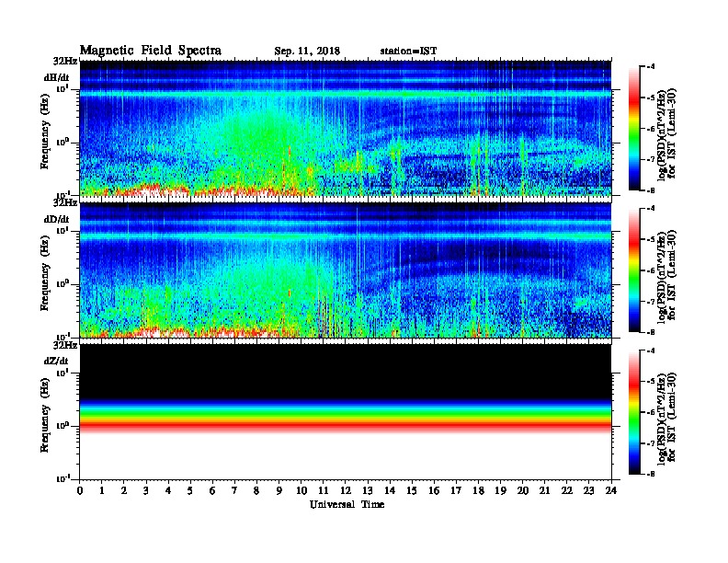Click the "17" tick on Universal Time axis
728x563 pixels.
pos(456,491)
